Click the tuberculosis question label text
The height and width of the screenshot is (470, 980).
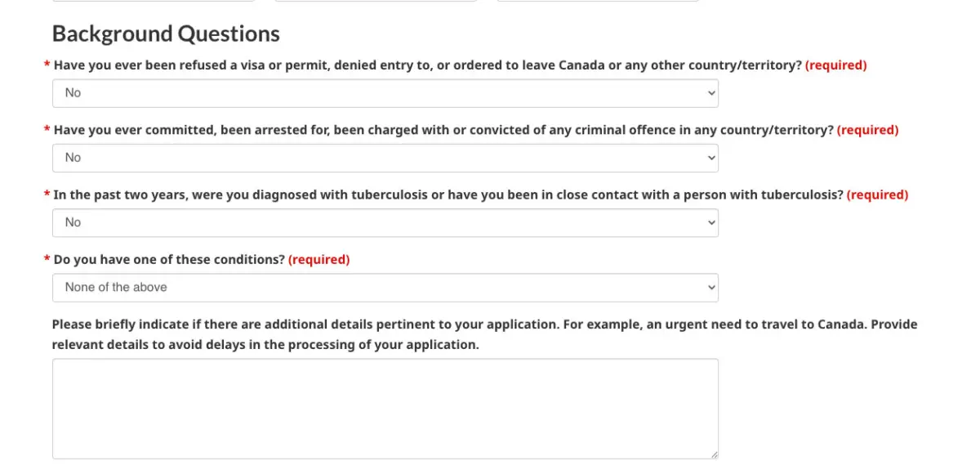pyautogui.click(x=448, y=195)
